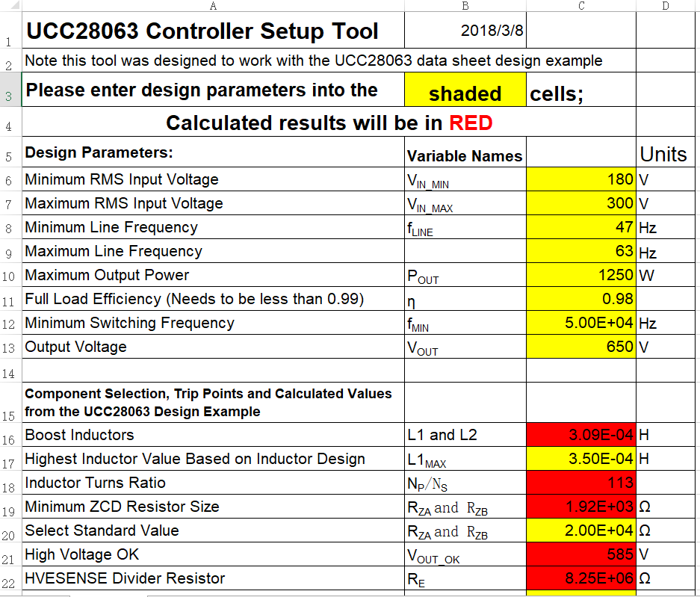700x597 pixels.
Task: Select Output Voltage value 650
Action: (x=581, y=347)
